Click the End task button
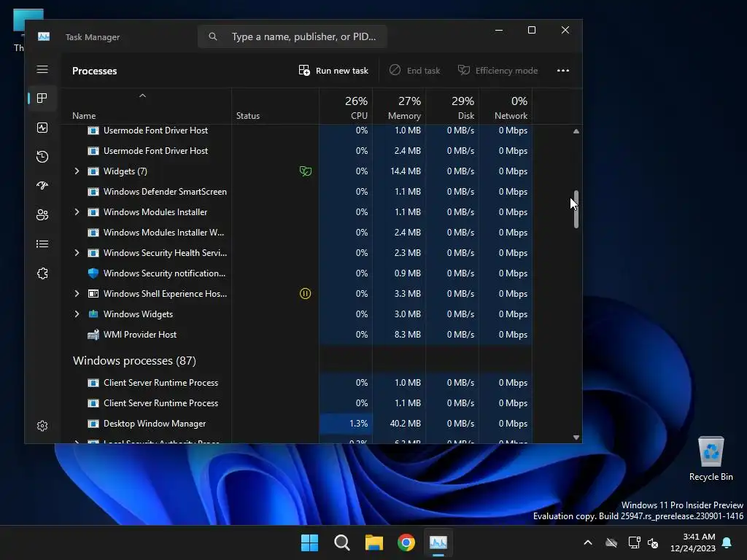The width and height of the screenshot is (747, 560). coord(414,71)
